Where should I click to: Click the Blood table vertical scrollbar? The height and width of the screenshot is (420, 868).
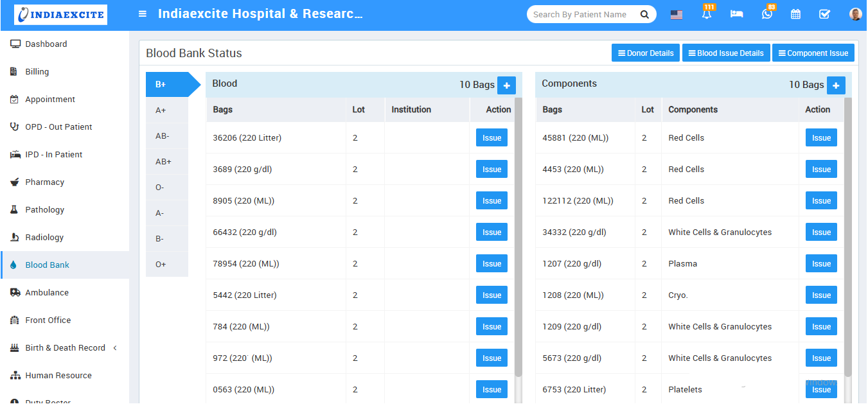tap(518, 238)
